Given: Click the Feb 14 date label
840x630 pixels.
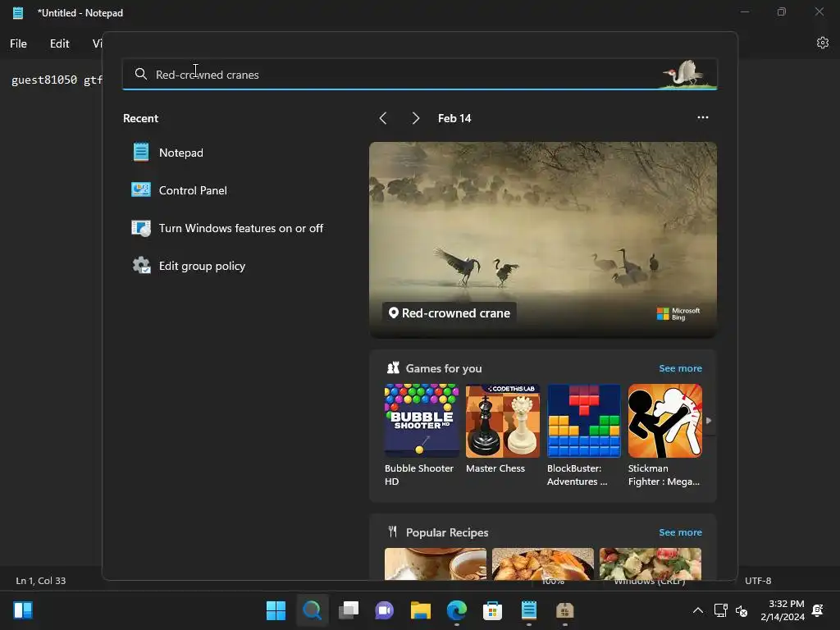Looking at the screenshot, I should pyautogui.click(x=454, y=118).
